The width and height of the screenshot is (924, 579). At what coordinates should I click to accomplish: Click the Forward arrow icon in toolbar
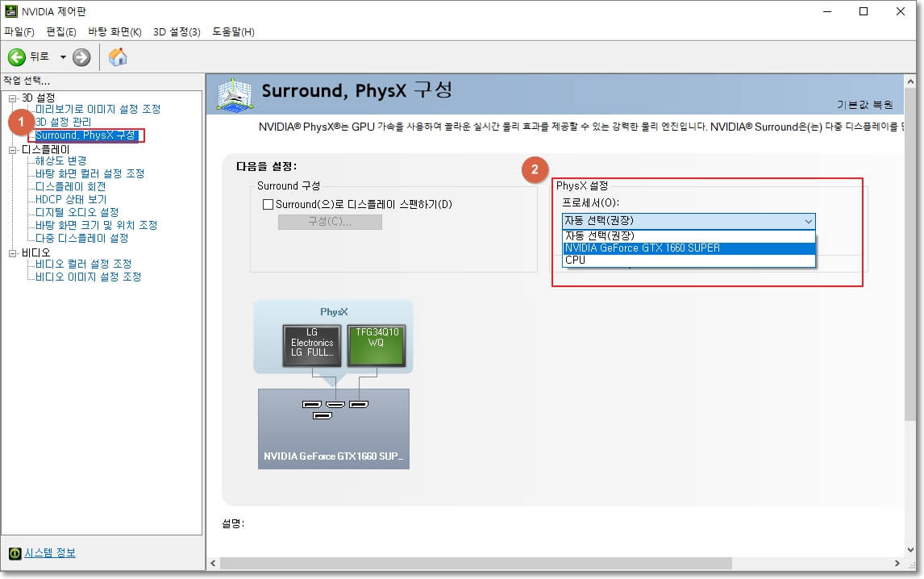tap(81, 57)
